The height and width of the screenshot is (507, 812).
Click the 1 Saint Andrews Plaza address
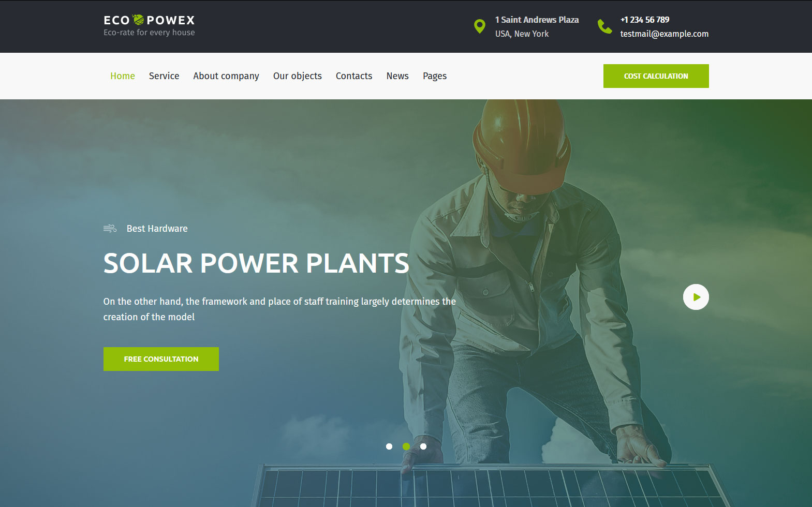pyautogui.click(x=537, y=20)
